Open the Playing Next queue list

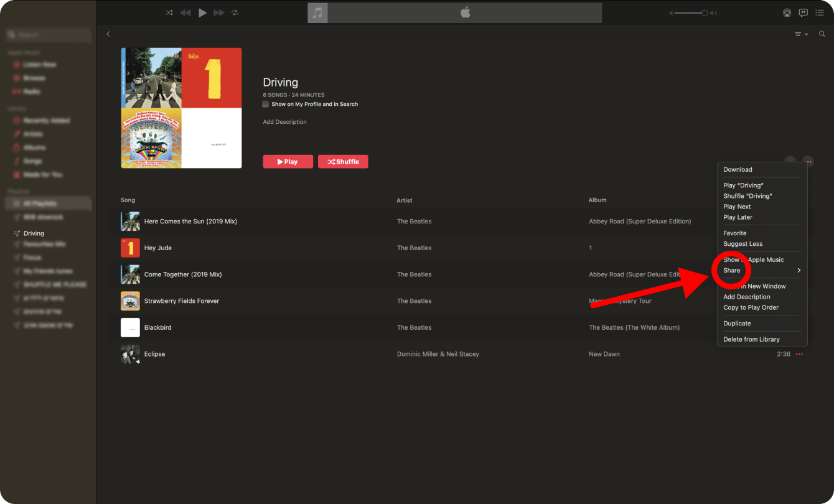(x=821, y=12)
